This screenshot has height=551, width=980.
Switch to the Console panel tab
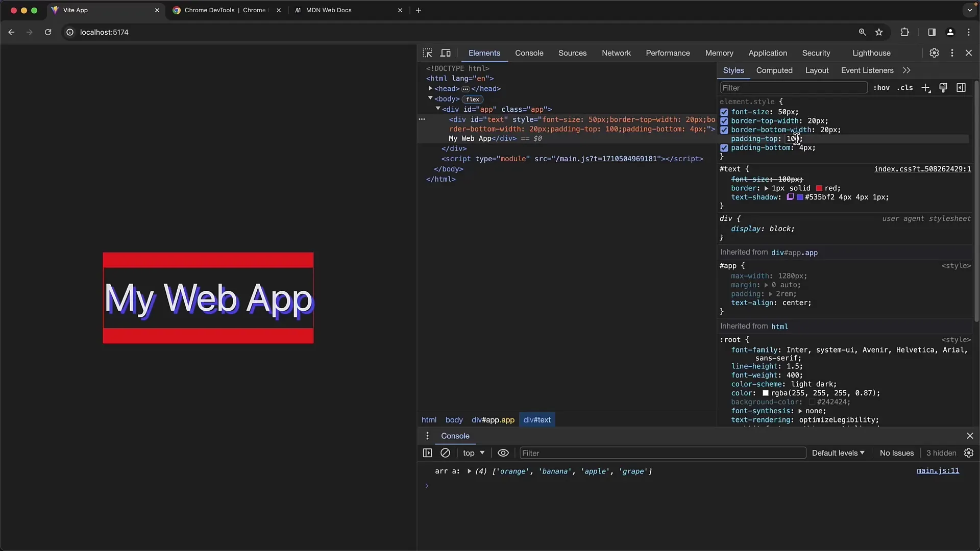[529, 53]
